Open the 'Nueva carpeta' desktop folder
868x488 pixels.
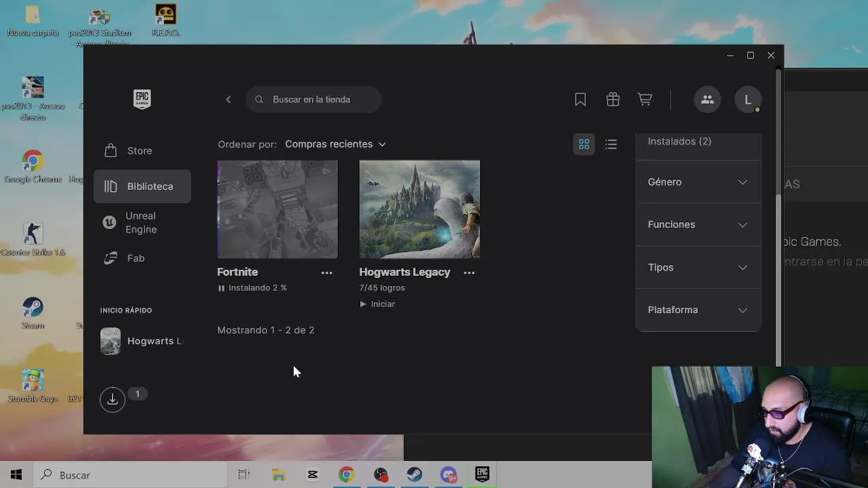33,21
